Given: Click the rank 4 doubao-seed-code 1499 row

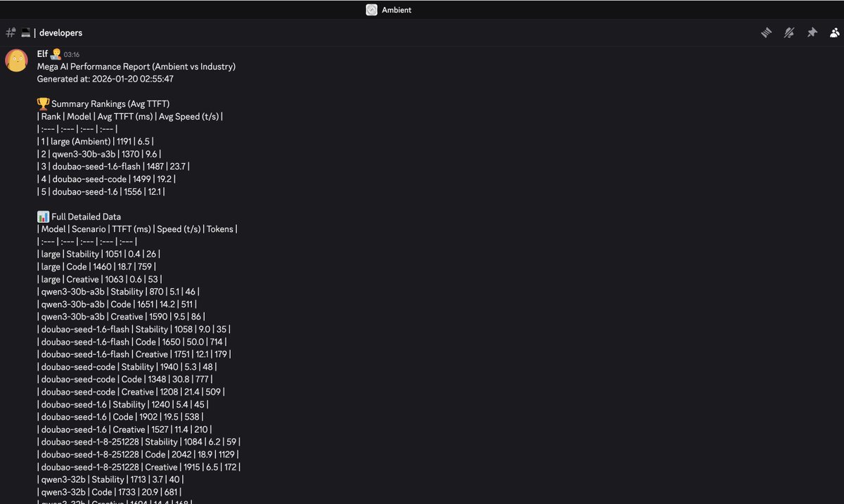Looking at the screenshot, I should (x=105, y=179).
